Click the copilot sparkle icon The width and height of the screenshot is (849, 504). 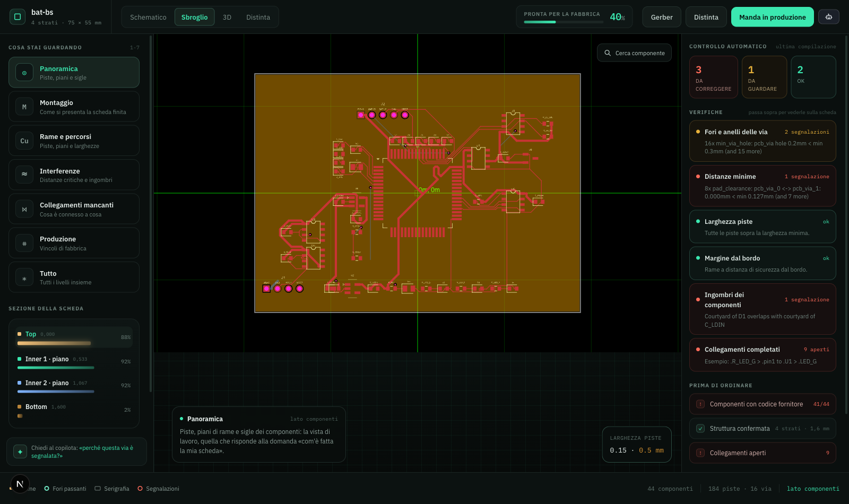(x=20, y=451)
